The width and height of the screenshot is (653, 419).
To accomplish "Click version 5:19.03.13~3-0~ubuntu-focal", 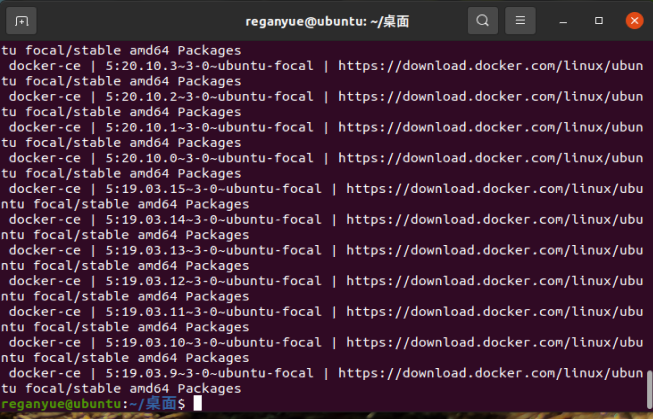I will point(213,250).
